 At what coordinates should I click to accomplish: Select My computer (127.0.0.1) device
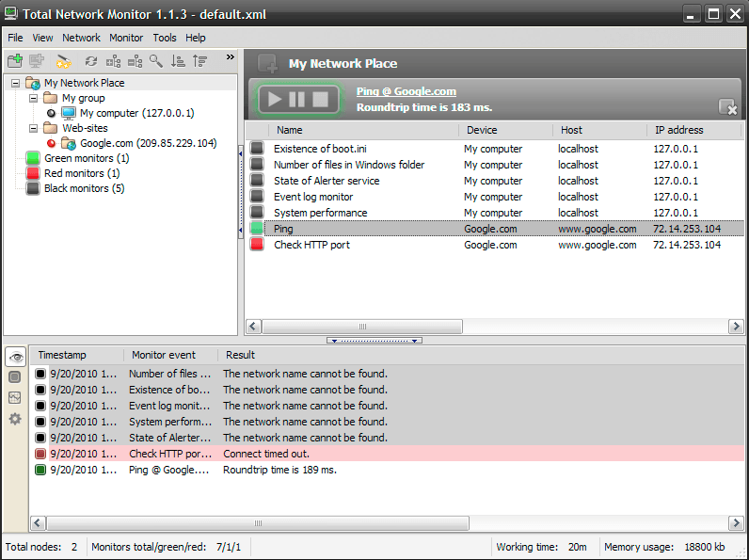coord(136,113)
